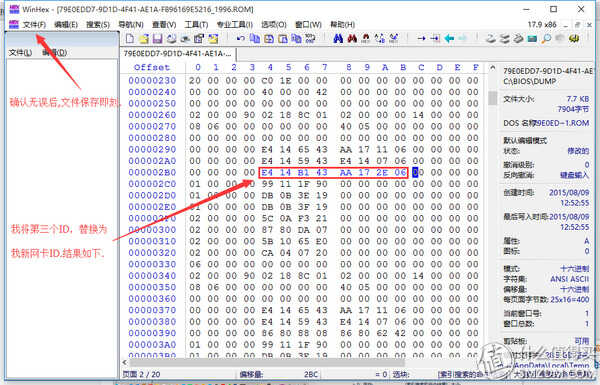The image size is (600, 385).
Task: Click the WinHex icon at menu bar start
Action: click(x=13, y=24)
